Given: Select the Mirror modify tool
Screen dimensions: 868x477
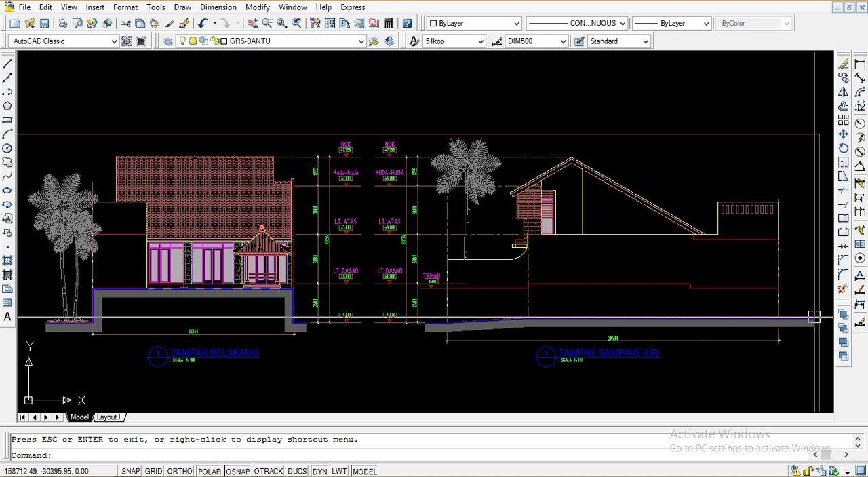Looking at the screenshot, I should pyautogui.click(x=844, y=92).
